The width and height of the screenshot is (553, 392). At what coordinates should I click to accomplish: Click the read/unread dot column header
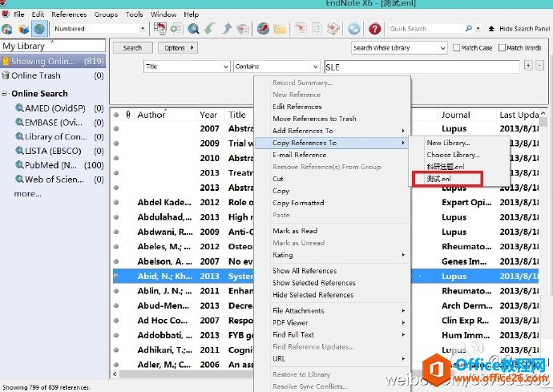click(116, 115)
